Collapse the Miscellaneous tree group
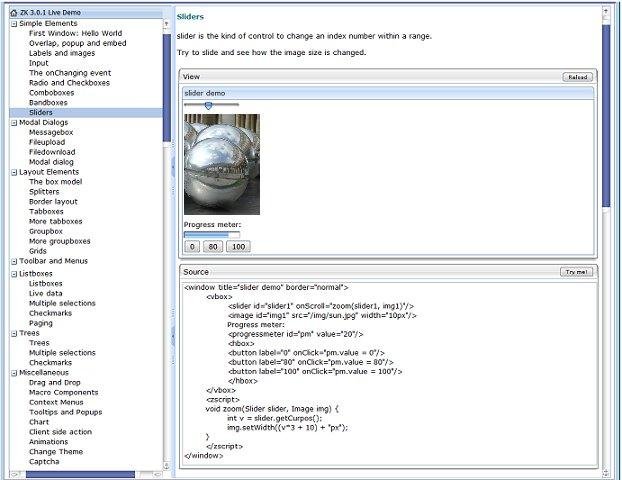The width and height of the screenshot is (622, 480). (x=14, y=373)
